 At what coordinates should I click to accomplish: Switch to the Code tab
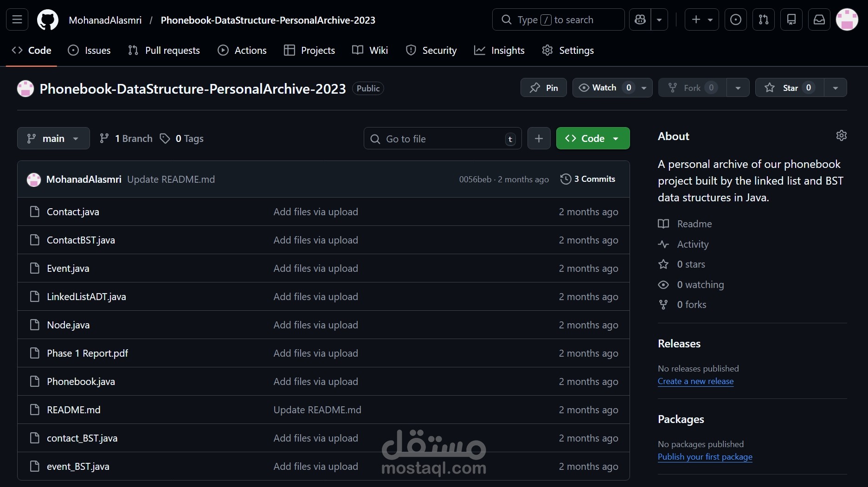32,50
